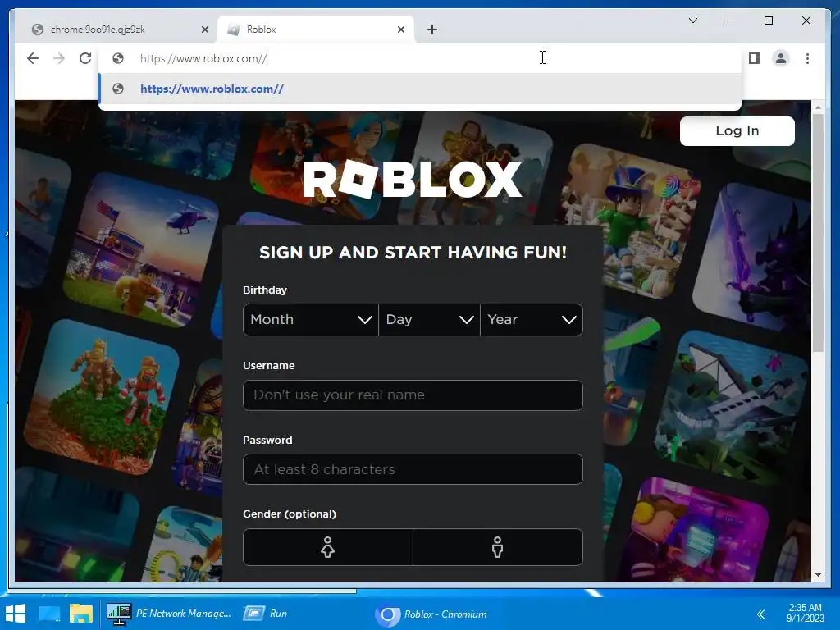Click the globe icon in the address bar
The image size is (840, 630).
118,58
